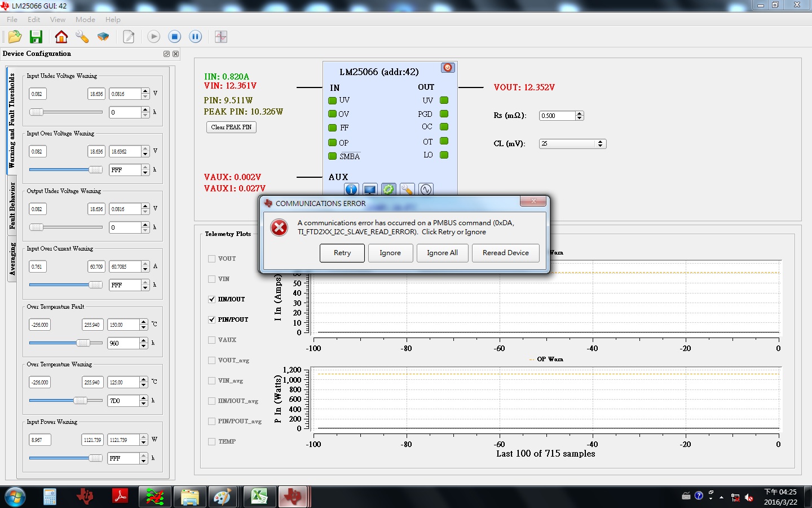812x508 pixels.
Task: Click the play button in toolbar
Action: click(x=153, y=37)
